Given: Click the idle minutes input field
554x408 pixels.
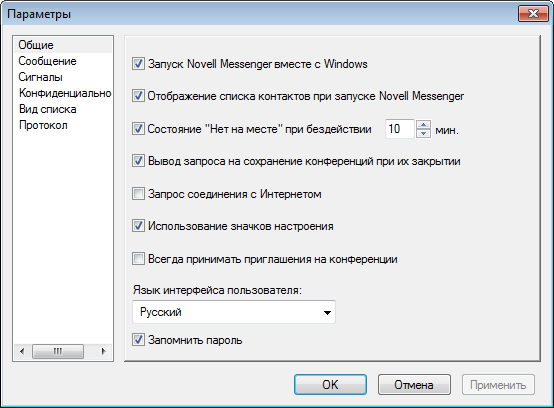Looking at the screenshot, I should click(400, 129).
